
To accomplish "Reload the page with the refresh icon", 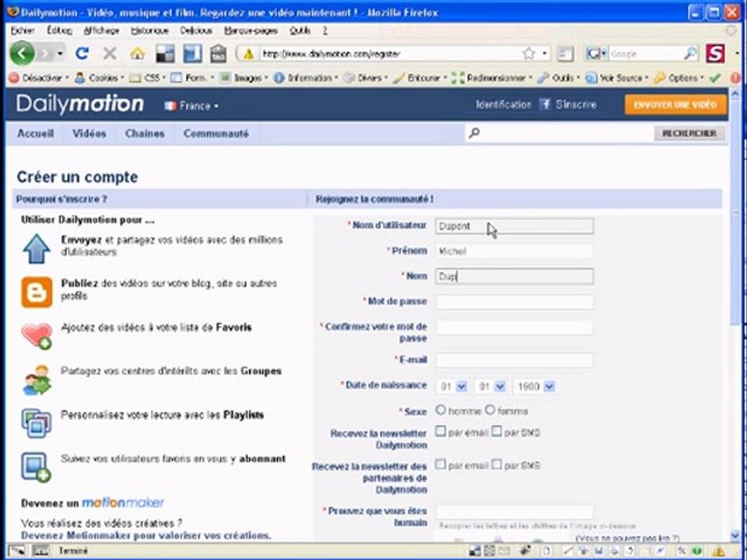I will click(82, 54).
